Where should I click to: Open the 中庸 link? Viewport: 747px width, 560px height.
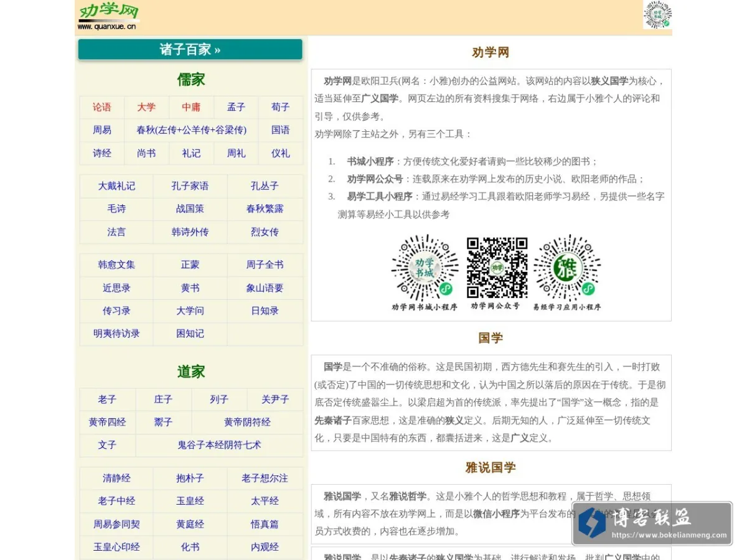tap(191, 107)
